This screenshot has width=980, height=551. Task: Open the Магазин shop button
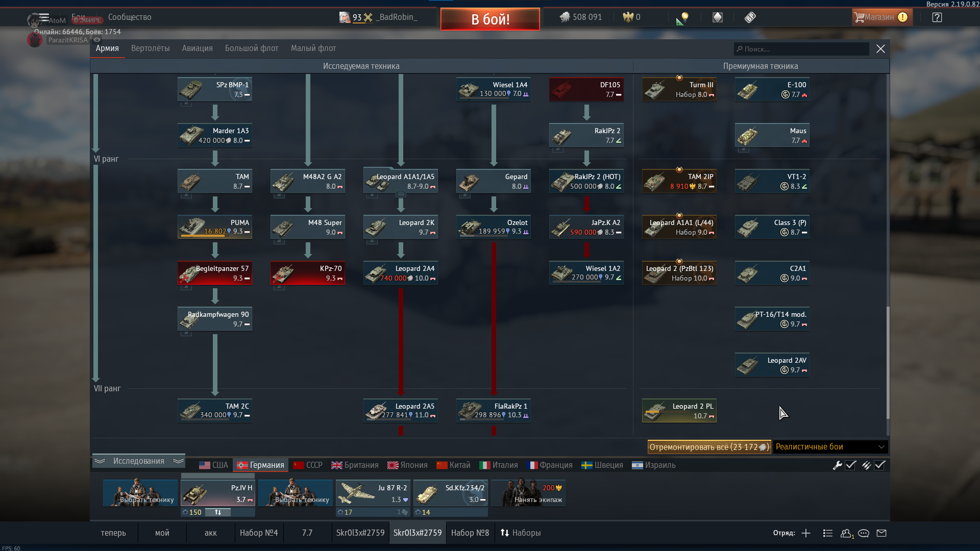tap(881, 17)
